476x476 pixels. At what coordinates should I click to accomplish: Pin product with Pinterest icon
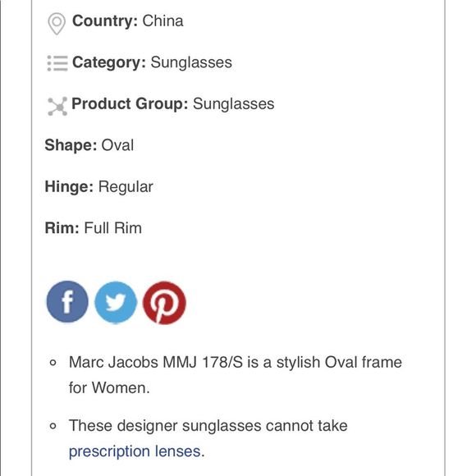pos(164,303)
